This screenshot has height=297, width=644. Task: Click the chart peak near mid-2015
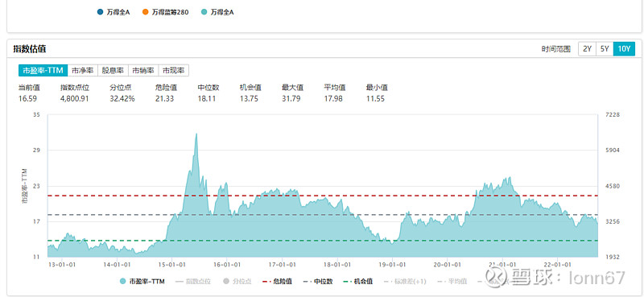(196, 134)
